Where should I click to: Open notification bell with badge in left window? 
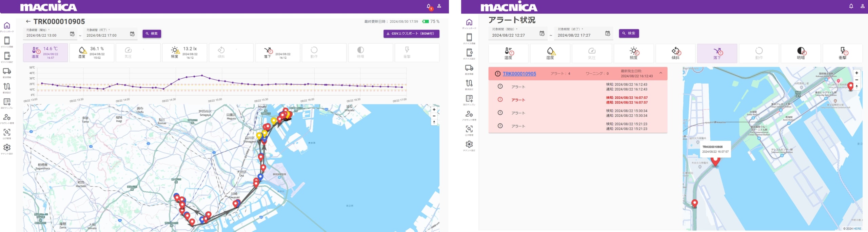(429, 6)
